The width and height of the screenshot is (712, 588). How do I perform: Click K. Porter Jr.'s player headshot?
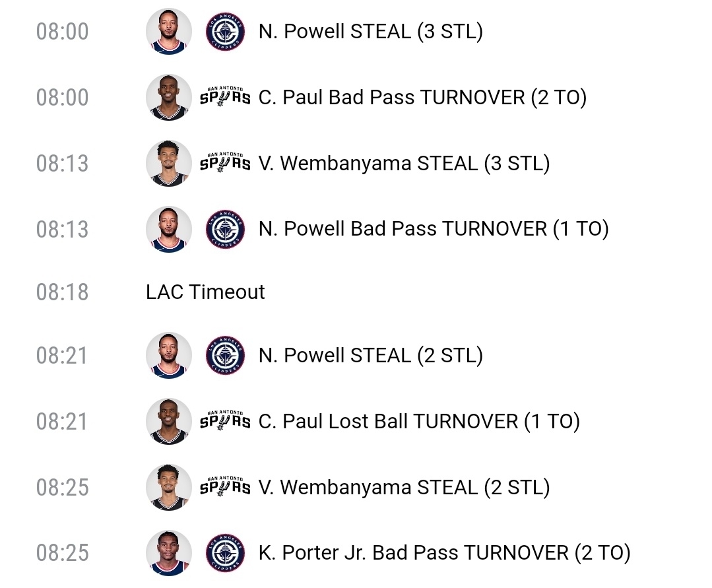coord(169,553)
